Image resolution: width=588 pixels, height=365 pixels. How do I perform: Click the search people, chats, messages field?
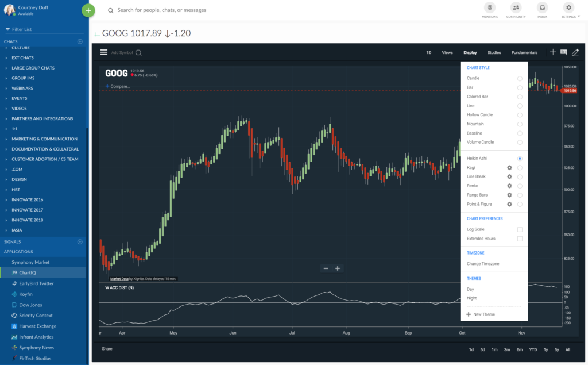161,10
